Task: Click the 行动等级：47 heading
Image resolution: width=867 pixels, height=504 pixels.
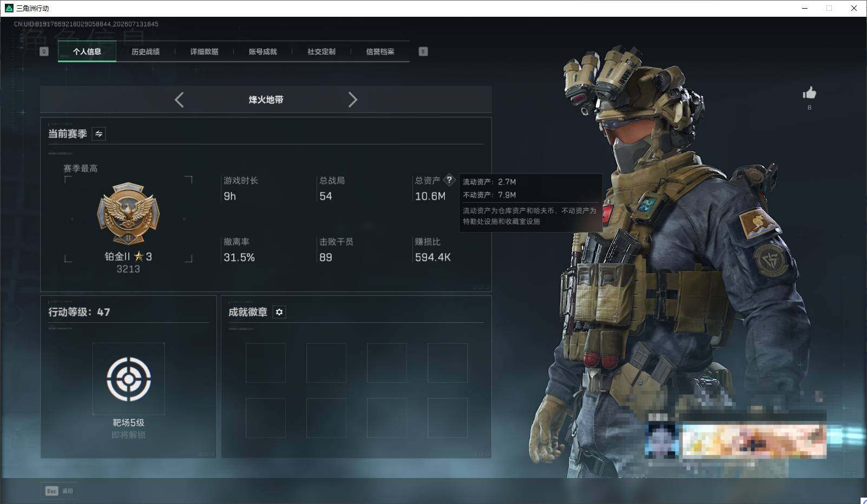Action: pos(79,312)
